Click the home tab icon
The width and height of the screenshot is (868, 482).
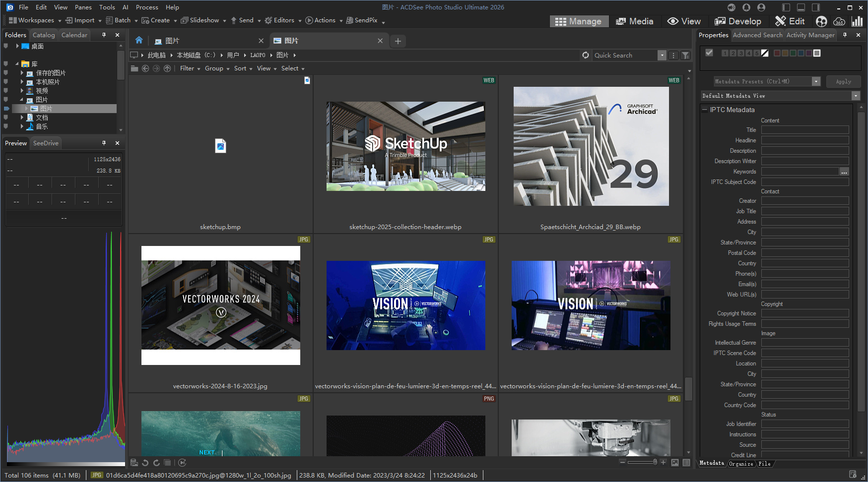point(139,41)
